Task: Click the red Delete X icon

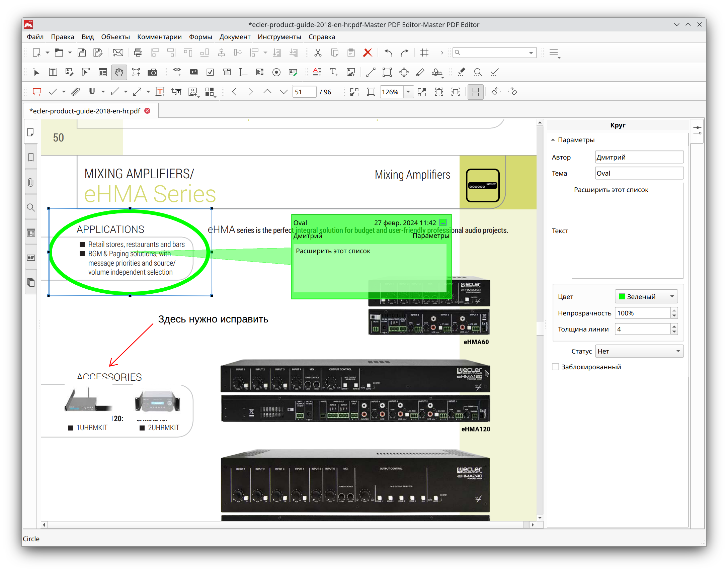Action: [368, 53]
